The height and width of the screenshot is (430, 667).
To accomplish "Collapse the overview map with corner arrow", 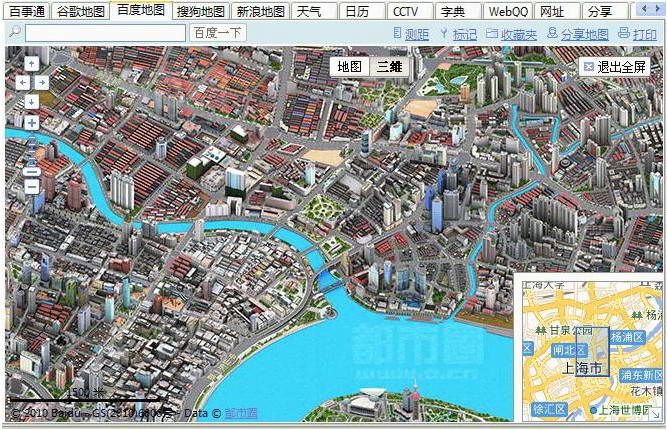I will click(656, 414).
